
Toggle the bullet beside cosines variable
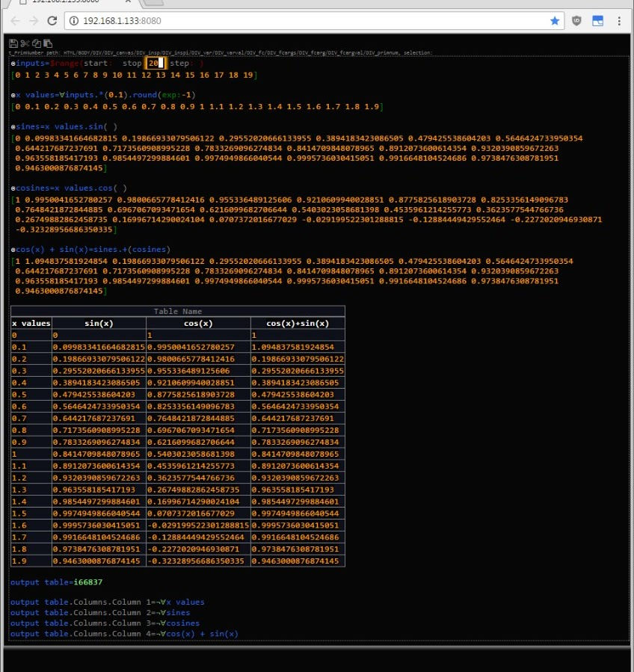13,188
